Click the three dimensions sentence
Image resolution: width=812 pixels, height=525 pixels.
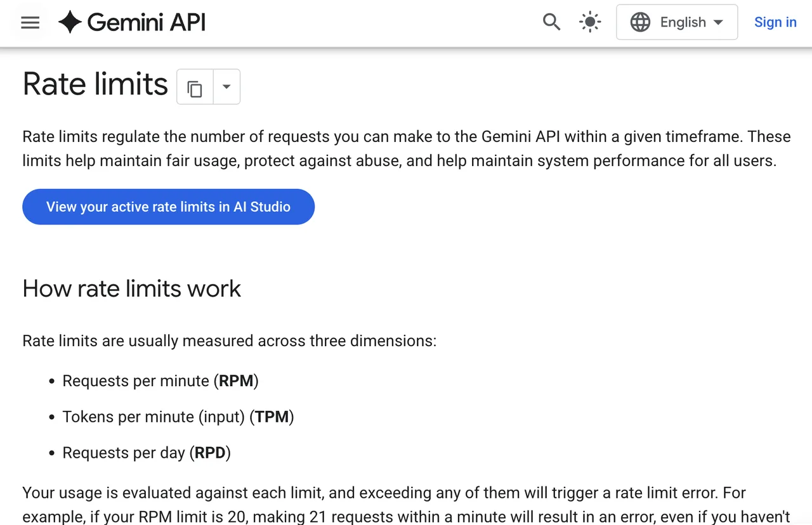229,341
